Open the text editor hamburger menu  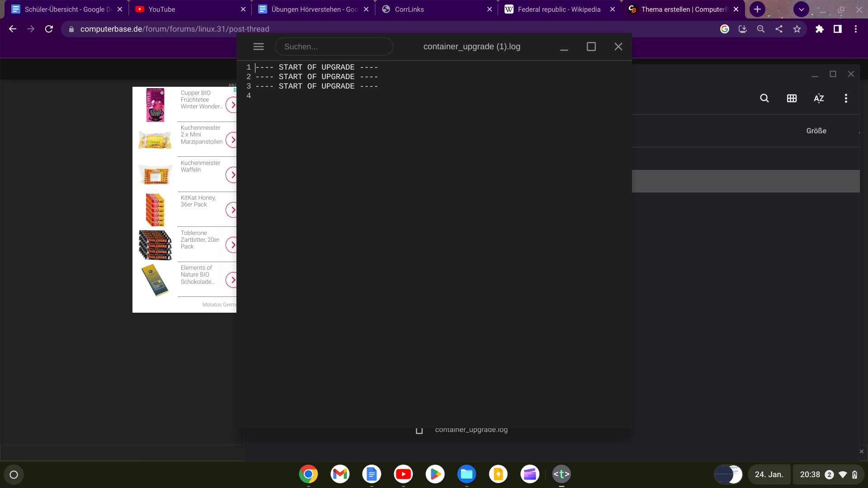259,47
